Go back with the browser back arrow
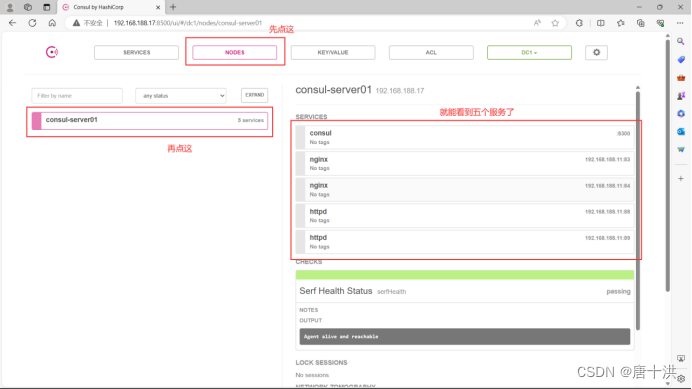The width and height of the screenshot is (692, 389). pyautogui.click(x=12, y=23)
